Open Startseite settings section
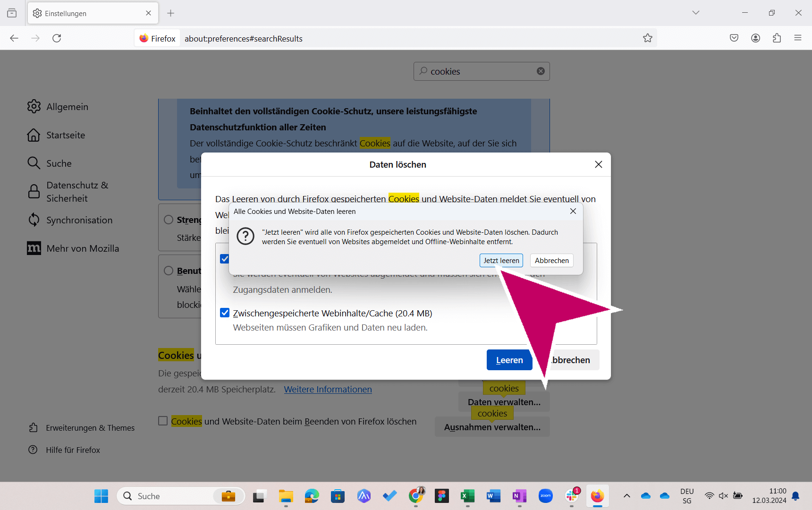 [56, 135]
